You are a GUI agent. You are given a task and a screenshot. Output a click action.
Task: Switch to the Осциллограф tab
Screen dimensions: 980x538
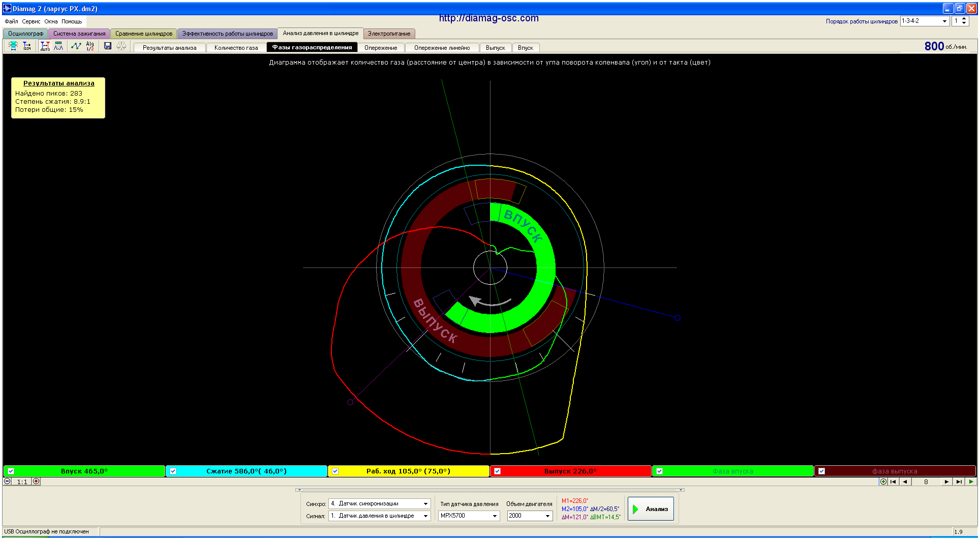(25, 34)
